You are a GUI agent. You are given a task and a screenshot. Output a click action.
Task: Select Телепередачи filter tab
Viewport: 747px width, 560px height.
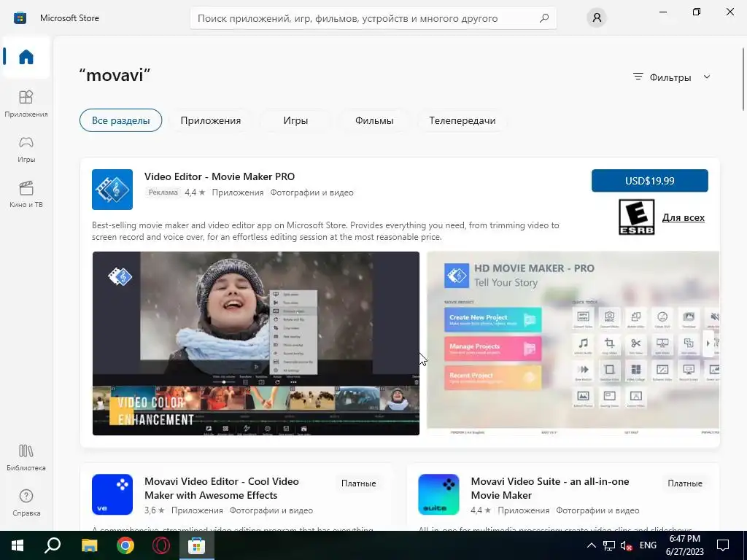(x=462, y=120)
